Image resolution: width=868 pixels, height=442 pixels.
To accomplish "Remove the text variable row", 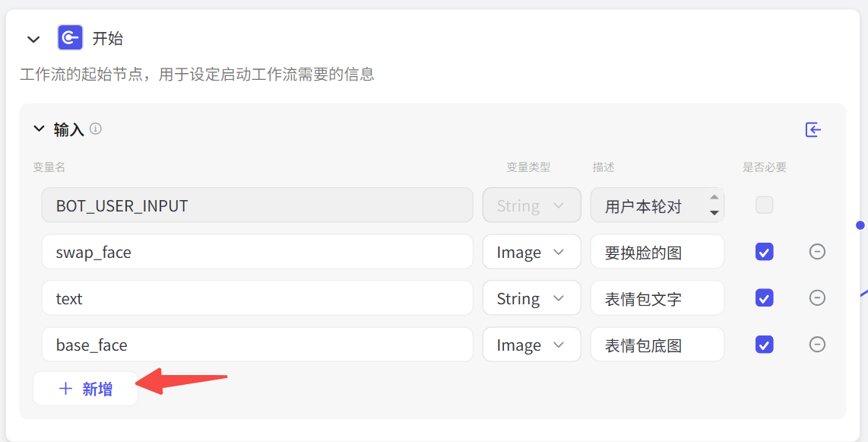I will pos(817,298).
